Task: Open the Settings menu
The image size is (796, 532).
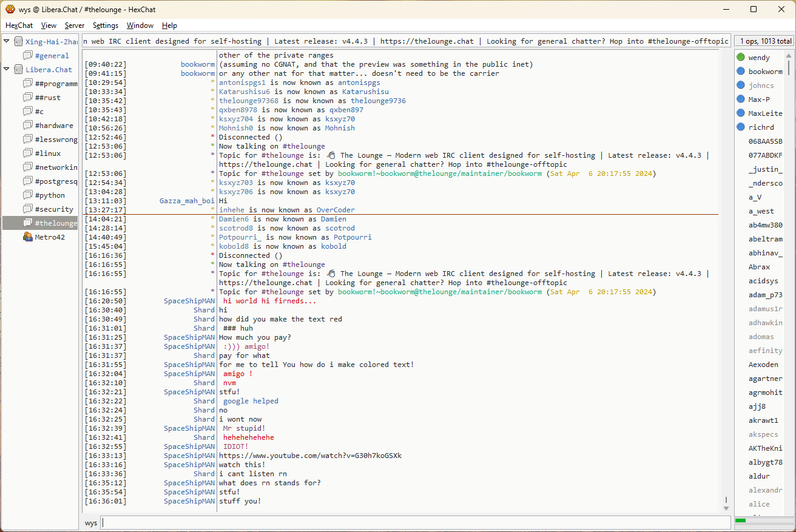Action: coord(106,25)
